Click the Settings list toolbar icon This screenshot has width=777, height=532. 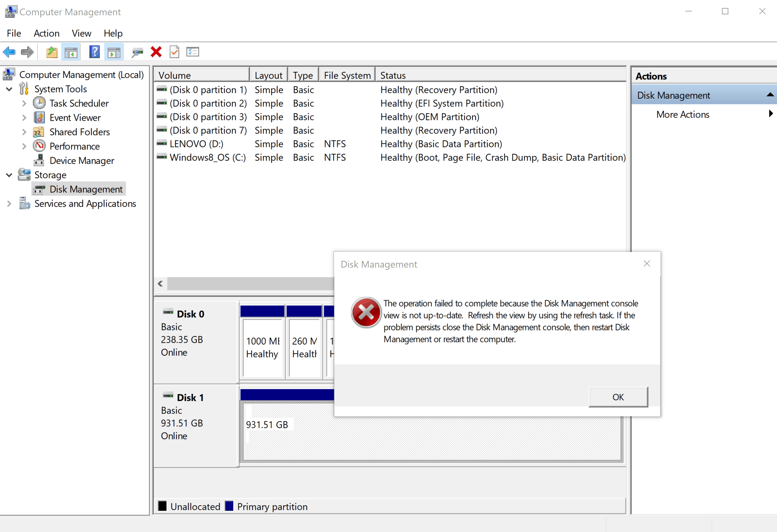(x=192, y=52)
